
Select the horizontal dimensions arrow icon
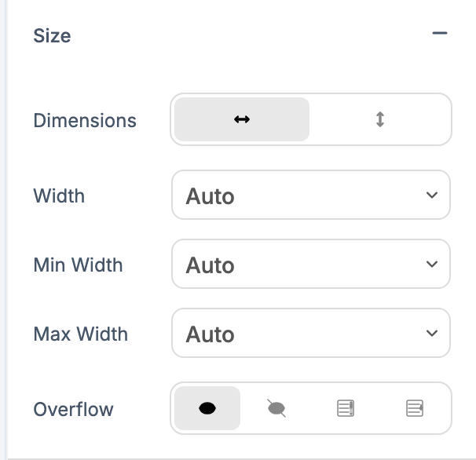click(x=242, y=119)
